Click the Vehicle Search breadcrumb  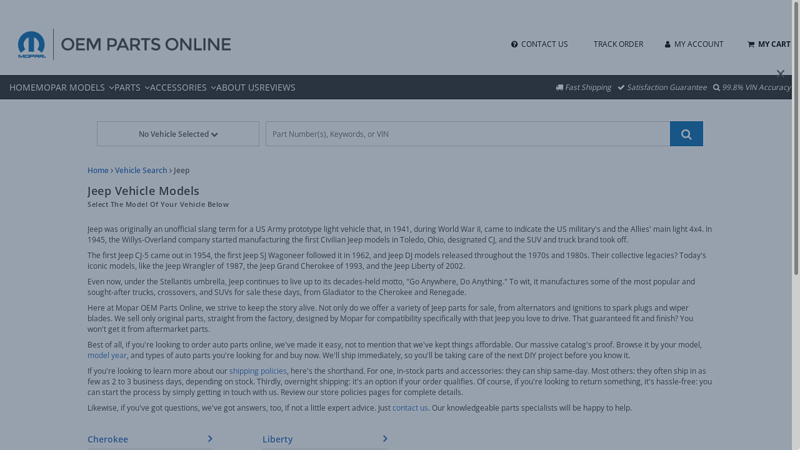tap(141, 170)
